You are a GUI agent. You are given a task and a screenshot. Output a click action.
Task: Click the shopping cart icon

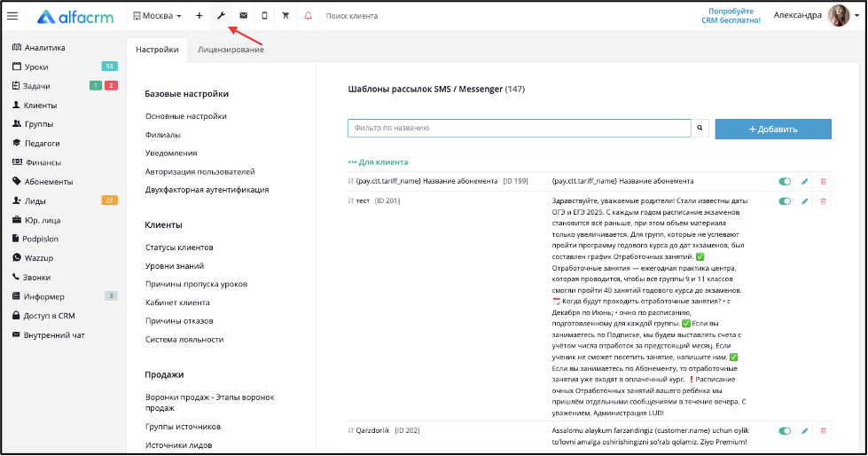coord(285,15)
